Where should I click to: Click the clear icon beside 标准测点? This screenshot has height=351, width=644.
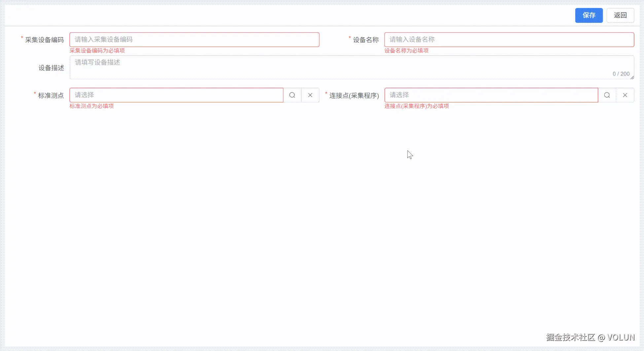click(x=310, y=95)
